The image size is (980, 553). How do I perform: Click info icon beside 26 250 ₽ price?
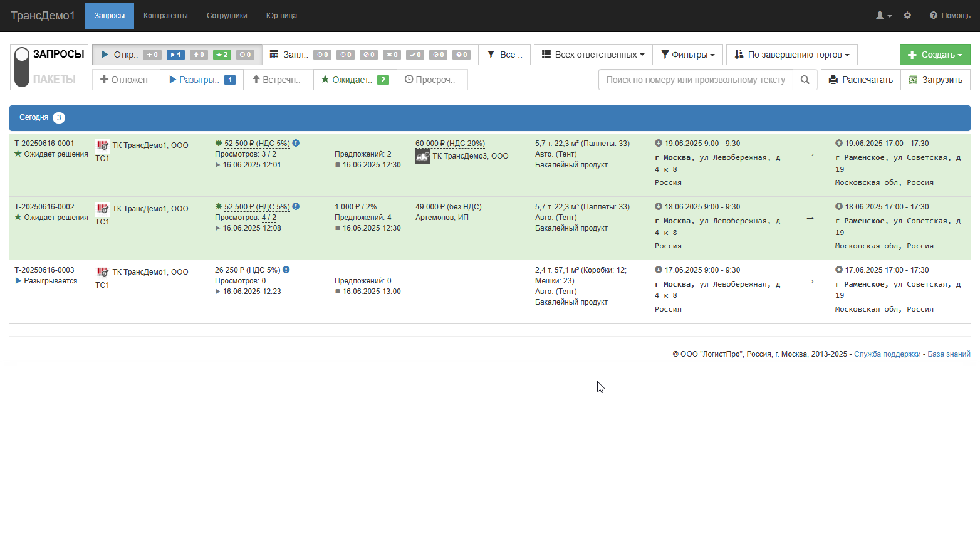point(286,270)
